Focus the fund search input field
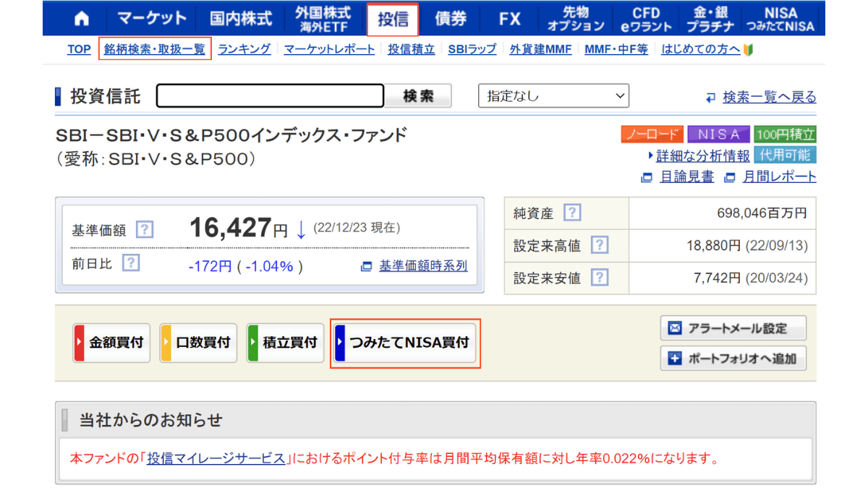Viewport: 868px width, 488px height. [x=270, y=95]
